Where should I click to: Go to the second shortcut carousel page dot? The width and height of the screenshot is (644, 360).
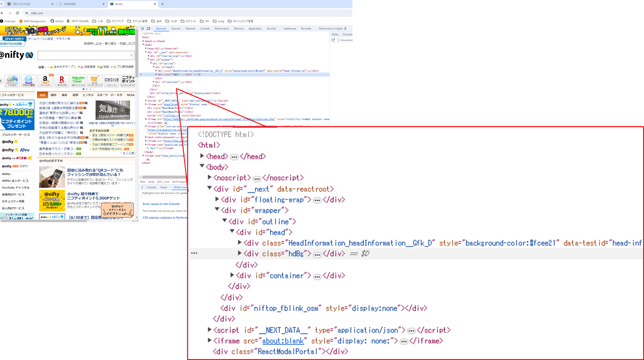87,89
